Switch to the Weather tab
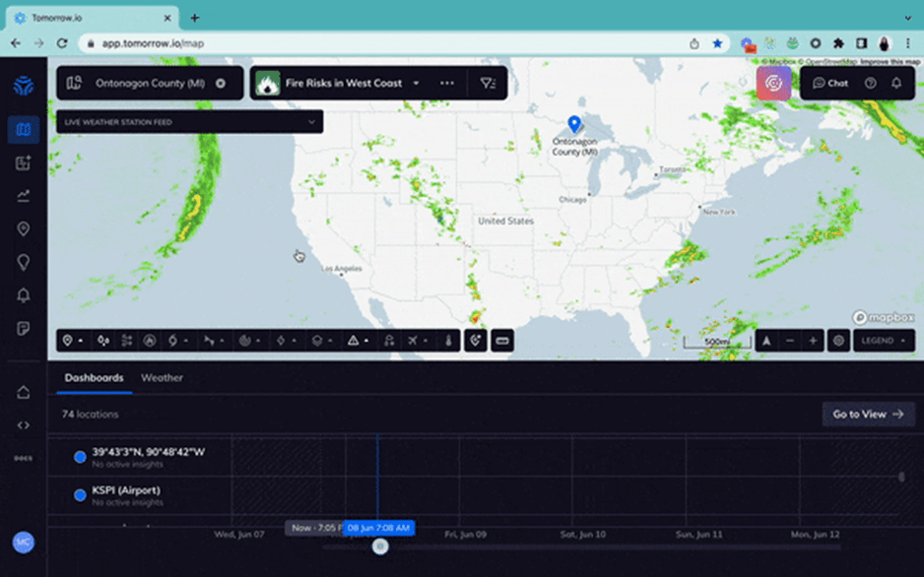The height and width of the screenshot is (577, 924). (x=163, y=377)
